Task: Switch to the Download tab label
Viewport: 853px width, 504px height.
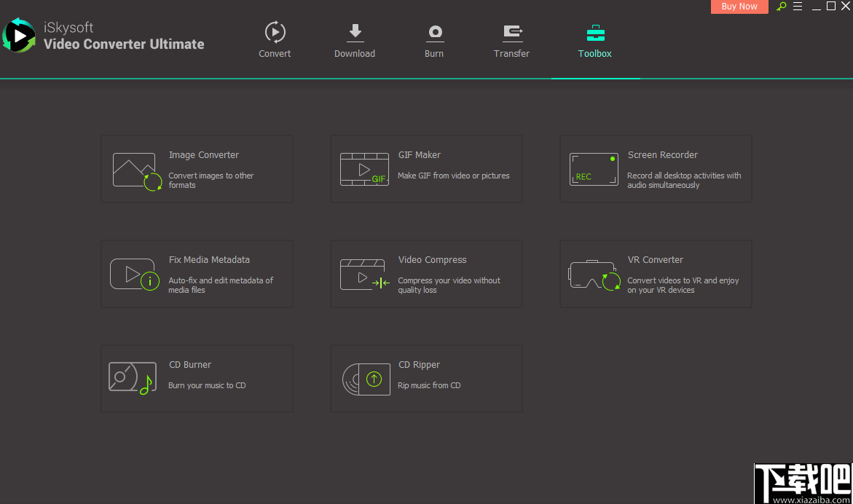Action: [x=355, y=53]
